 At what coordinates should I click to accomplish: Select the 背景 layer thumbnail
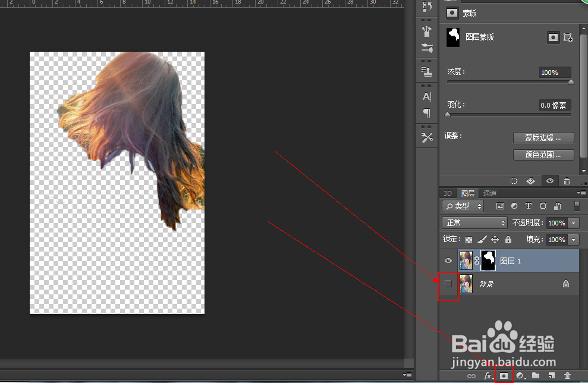(x=466, y=284)
